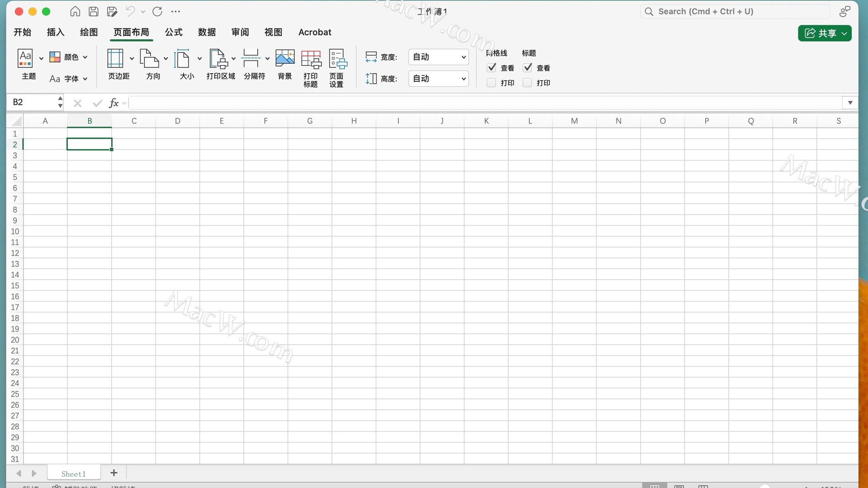
Task: Click the Name Box showing B2
Action: click(32, 103)
